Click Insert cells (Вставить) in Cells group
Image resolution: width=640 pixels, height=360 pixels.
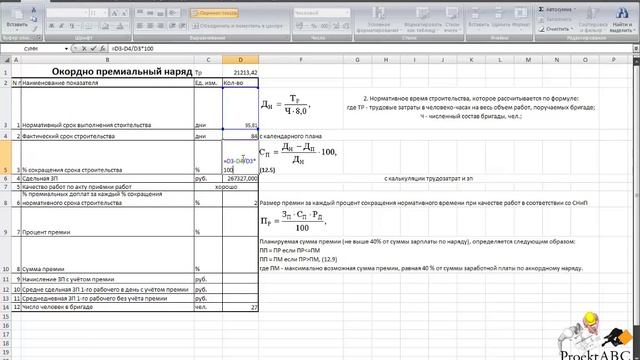(x=478, y=20)
